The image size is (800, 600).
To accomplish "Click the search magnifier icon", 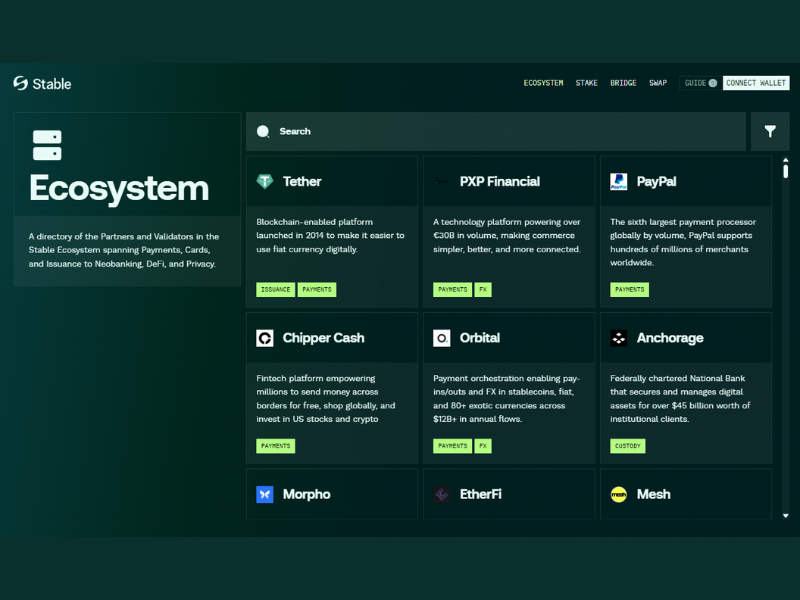I will coord(263,132).
